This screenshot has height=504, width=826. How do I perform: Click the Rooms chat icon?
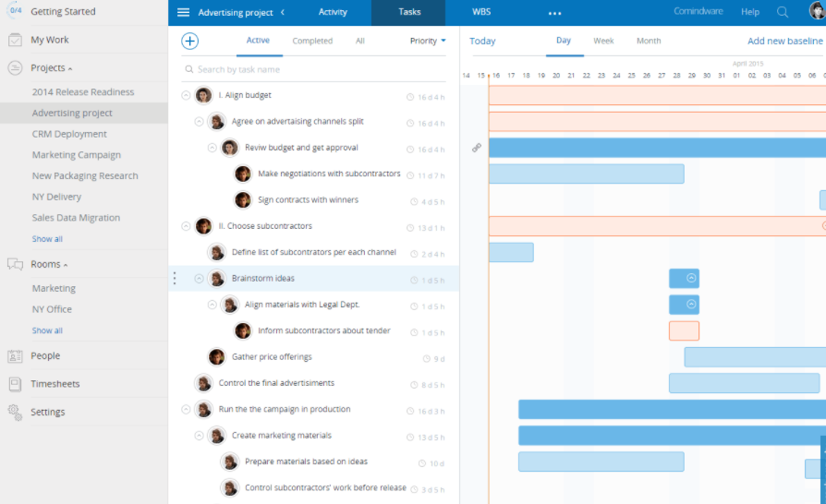pyautogui.click(x=16, y=264)
